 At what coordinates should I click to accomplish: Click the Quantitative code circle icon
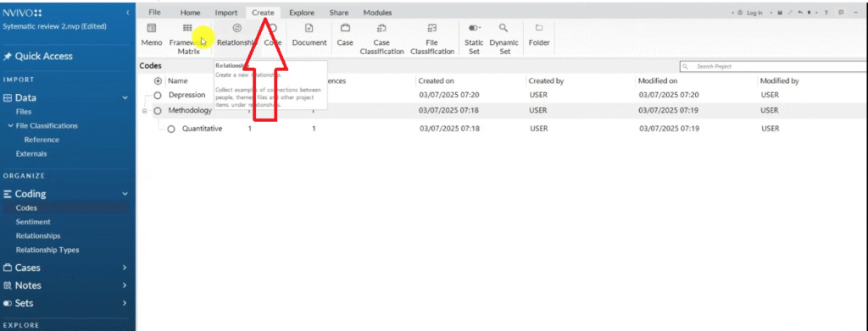pos(171,129)
